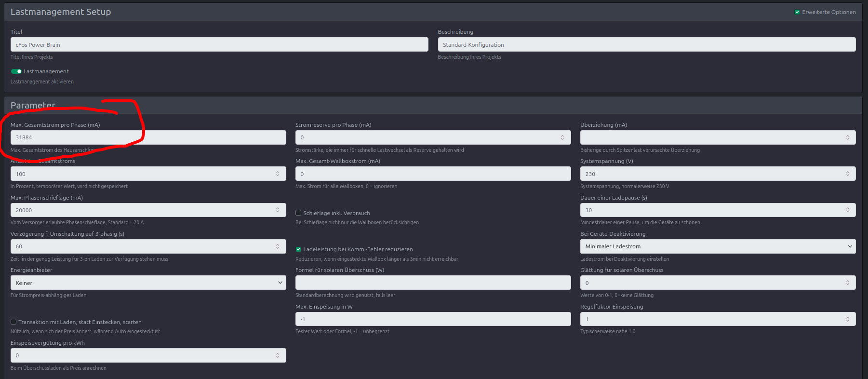Screen dimensions: 868x379
Task: Click stepper in Glättung für solaren Überschuss
Action: click(x=847, y=283)
